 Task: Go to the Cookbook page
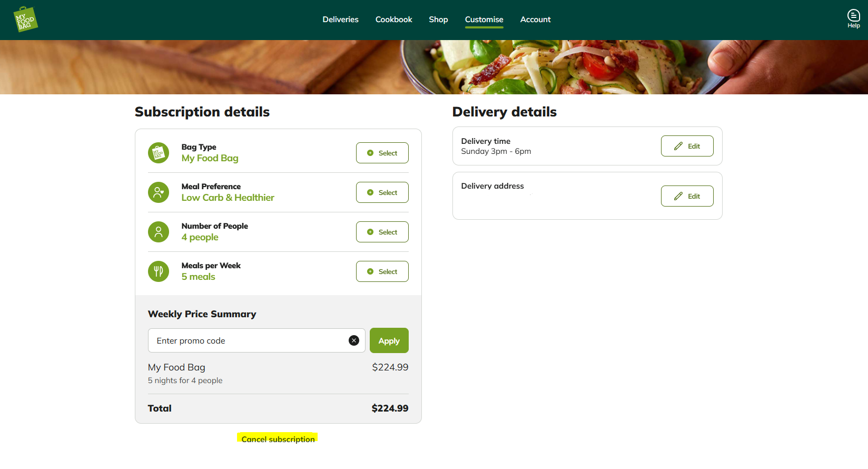tap(393, 19)
